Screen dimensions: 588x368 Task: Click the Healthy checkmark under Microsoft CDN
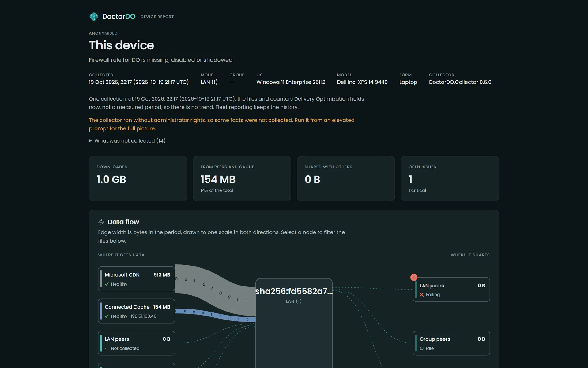tap(107, 284)
